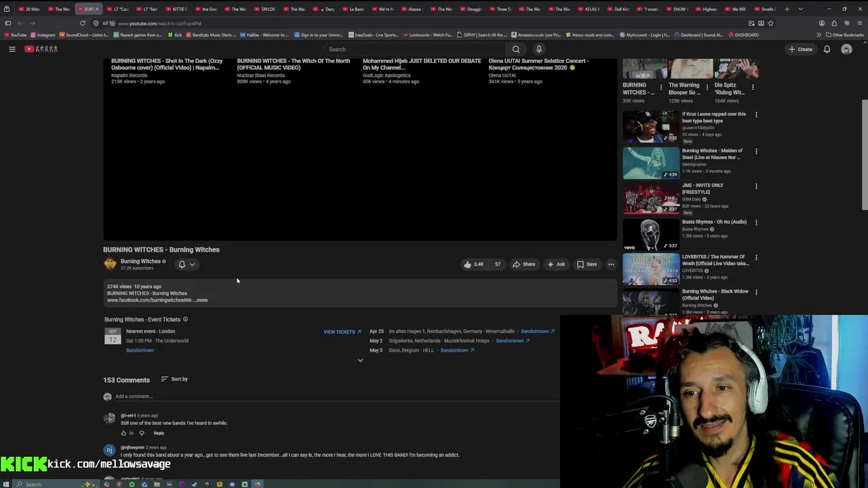Switch to the 'SNOW' browser tab
868x488 pixels.
(677, 9)
